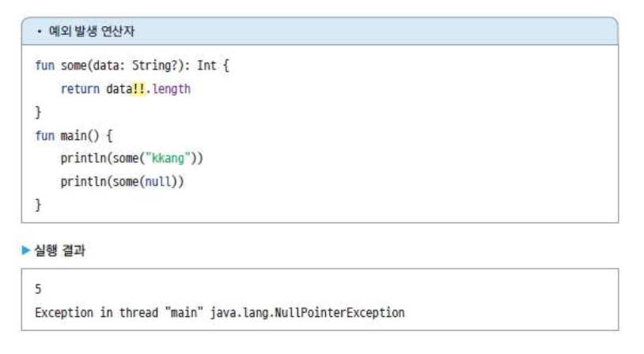Click the line 'println(some(null))'
The width and height of the screenshot is (644, 354).
click(123, 182)
